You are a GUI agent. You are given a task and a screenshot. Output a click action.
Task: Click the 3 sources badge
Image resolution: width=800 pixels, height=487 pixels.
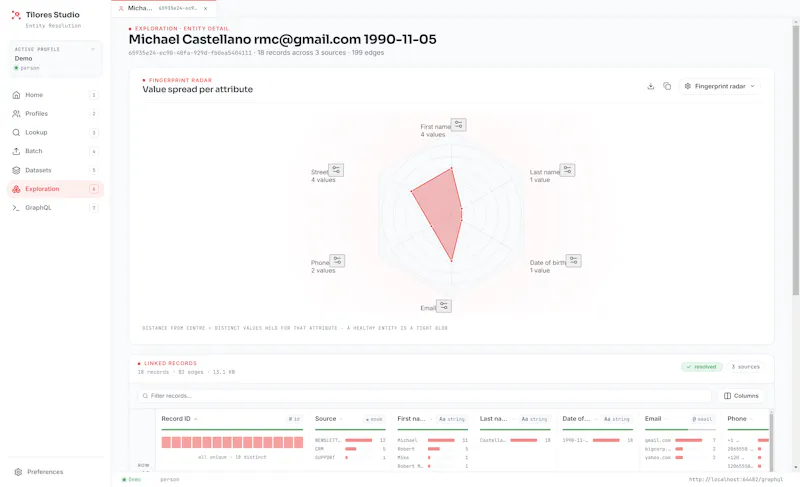pyautogui.click(x=745, y=367)
